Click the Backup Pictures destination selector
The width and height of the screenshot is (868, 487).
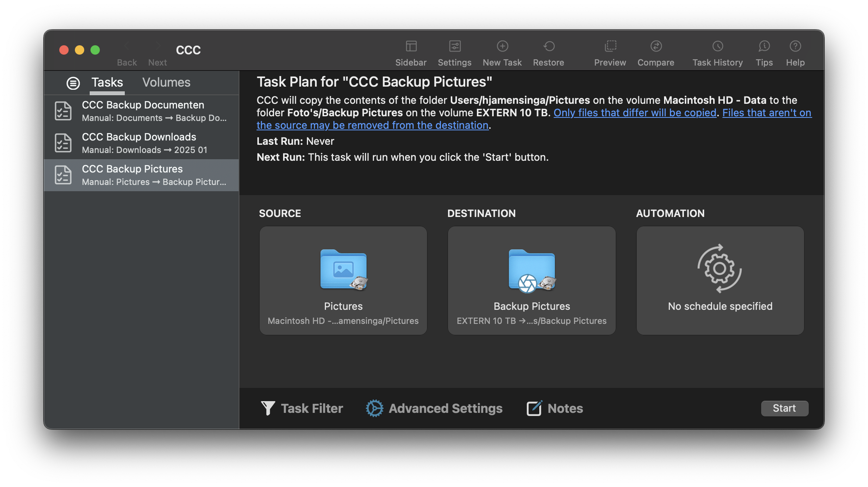click(531, 281)
